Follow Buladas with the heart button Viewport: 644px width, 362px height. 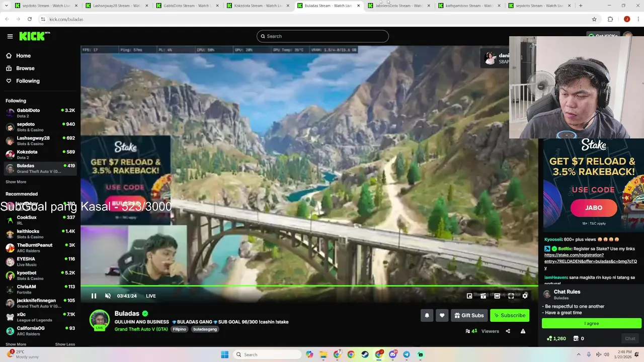click(x=442, y=315)
